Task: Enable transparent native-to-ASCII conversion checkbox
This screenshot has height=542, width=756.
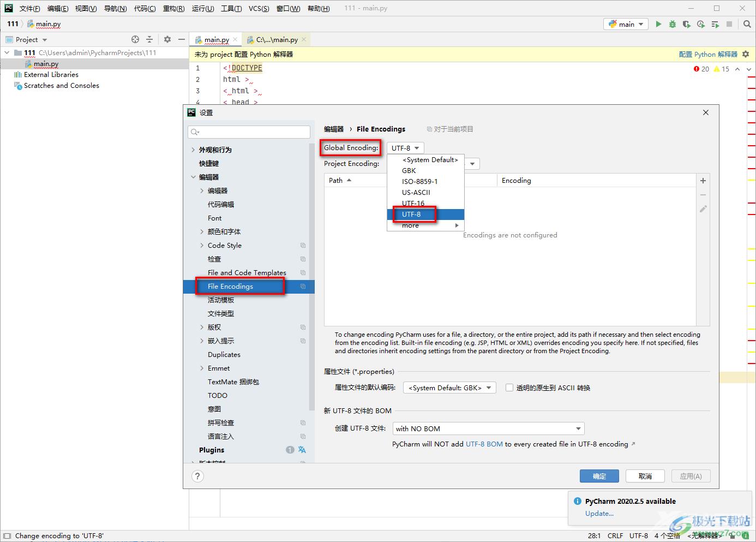Action: [x=509, y=388]
